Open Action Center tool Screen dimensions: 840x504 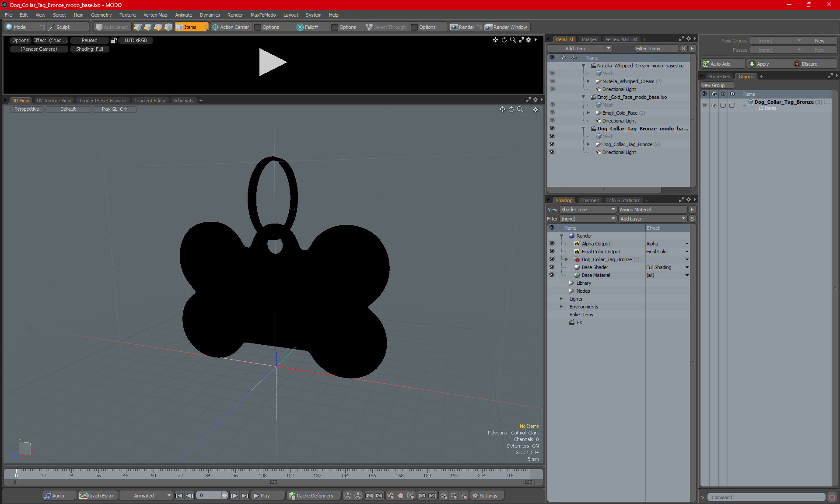click(231, 27)
